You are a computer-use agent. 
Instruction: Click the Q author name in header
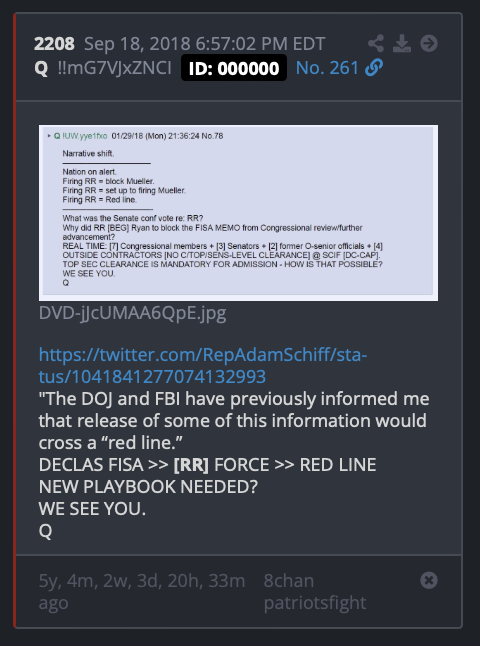(41, 68)
